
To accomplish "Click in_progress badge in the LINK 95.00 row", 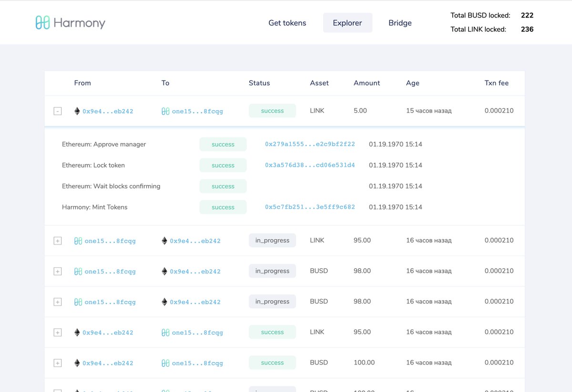I will (x=272, y=240).
